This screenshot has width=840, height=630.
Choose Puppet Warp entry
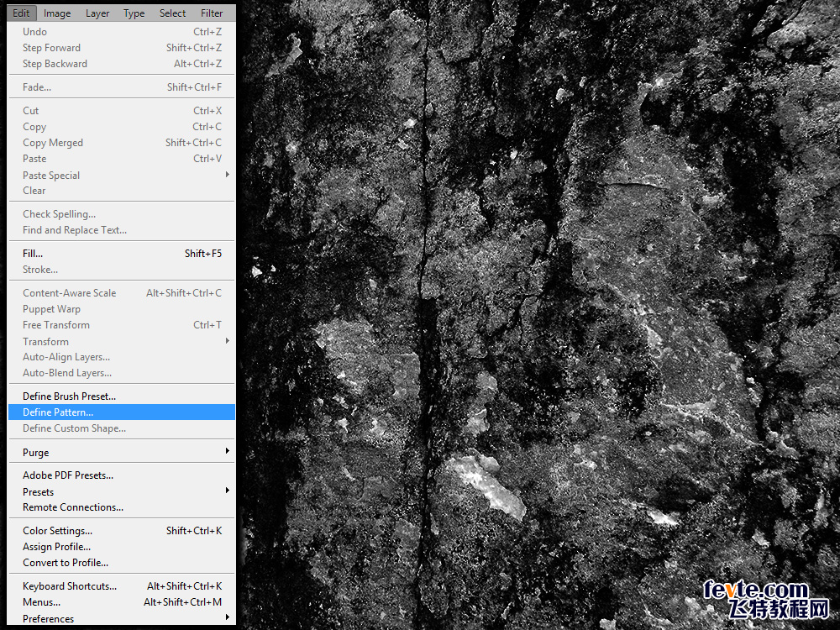click(x=122, y=309)
